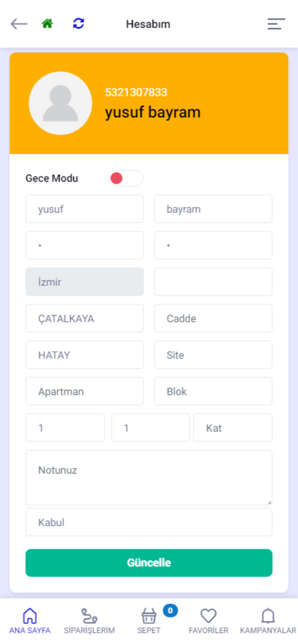Disable night mode using the red switch

126,178
